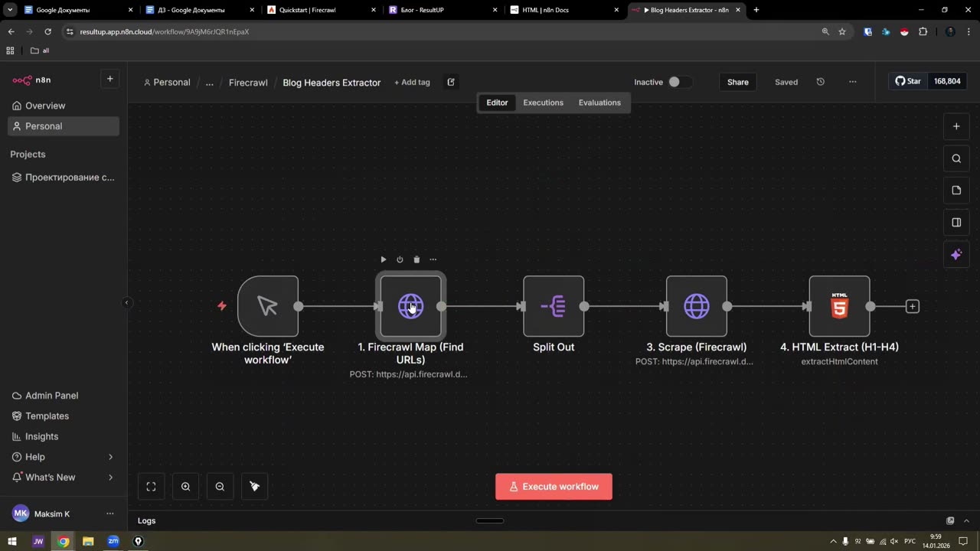The width and height of the screenshot is (980, 551).
Task: Switch to the Evaluations tab
Action: [599, 103]
